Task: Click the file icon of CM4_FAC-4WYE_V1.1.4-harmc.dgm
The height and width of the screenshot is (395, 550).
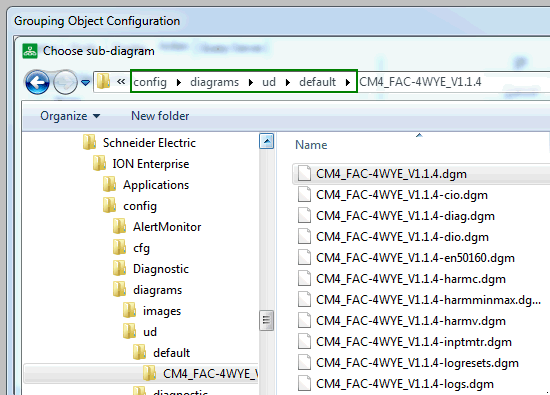Action: tap(304, 279)
